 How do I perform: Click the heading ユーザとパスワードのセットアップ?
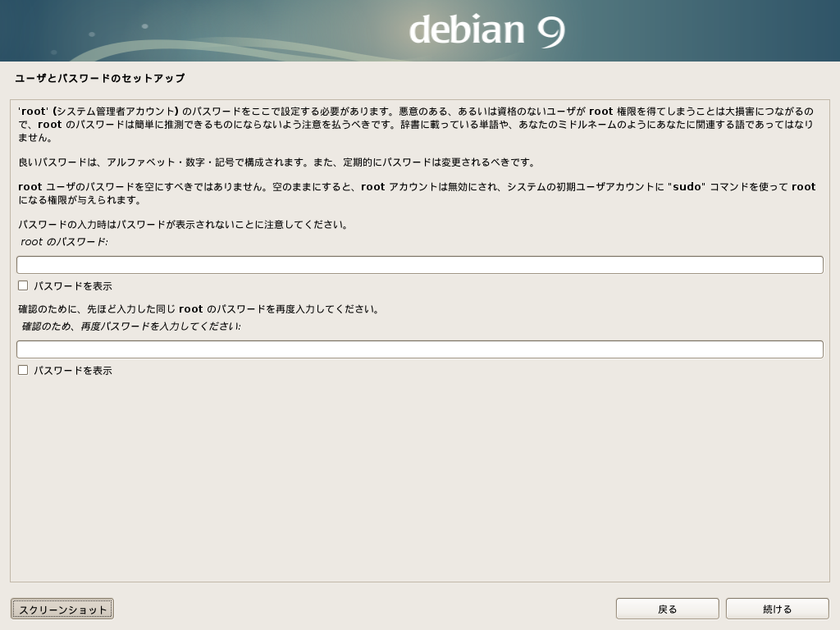click(x=100, y=78)
